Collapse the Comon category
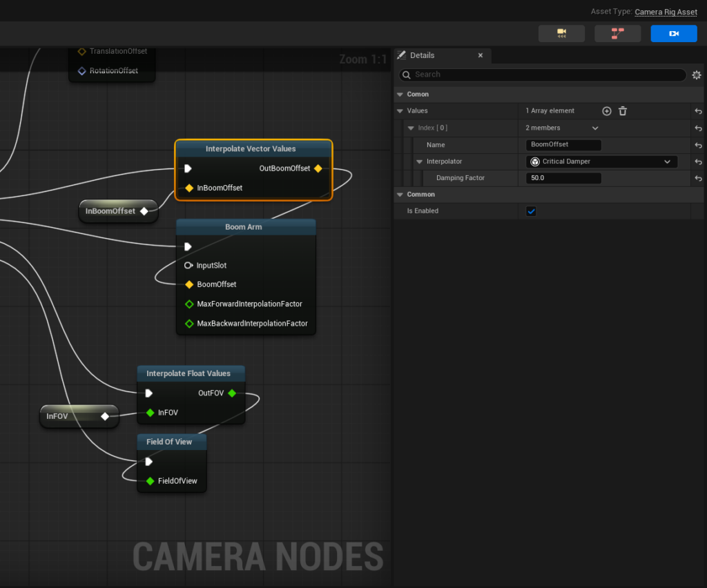 pyautogui.click(x=400, y=95)
